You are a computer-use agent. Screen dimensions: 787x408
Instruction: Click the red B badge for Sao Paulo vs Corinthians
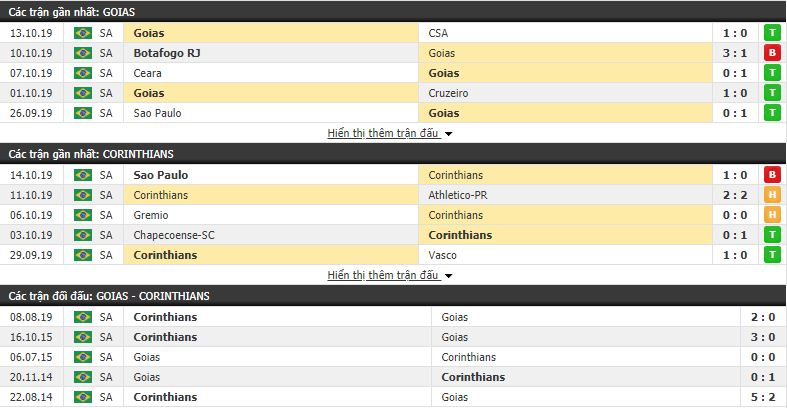tap(772, 175)
